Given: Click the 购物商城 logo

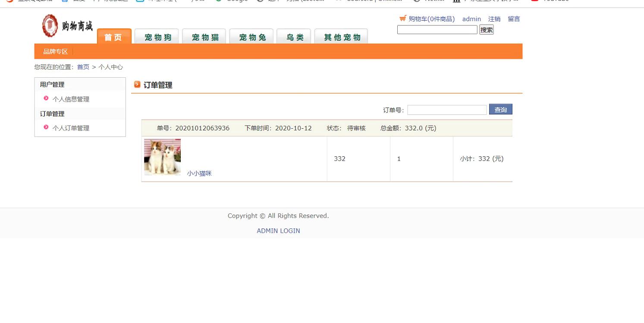Looking at the screenshot, I should 67,26.
